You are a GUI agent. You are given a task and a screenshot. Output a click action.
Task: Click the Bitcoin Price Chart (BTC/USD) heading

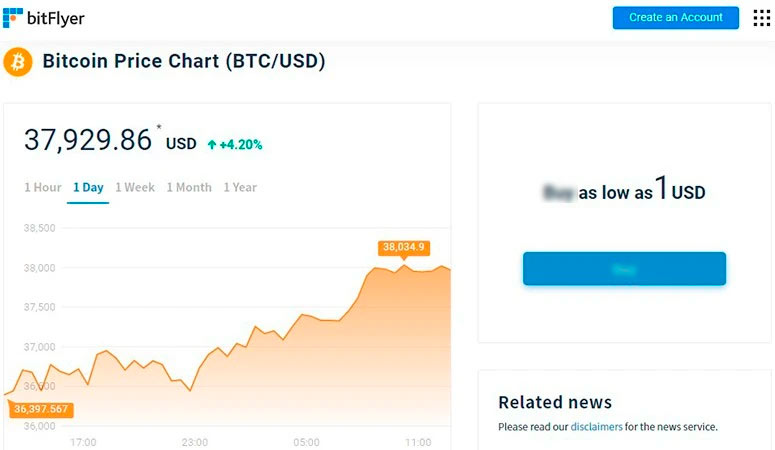pos(183,62)
